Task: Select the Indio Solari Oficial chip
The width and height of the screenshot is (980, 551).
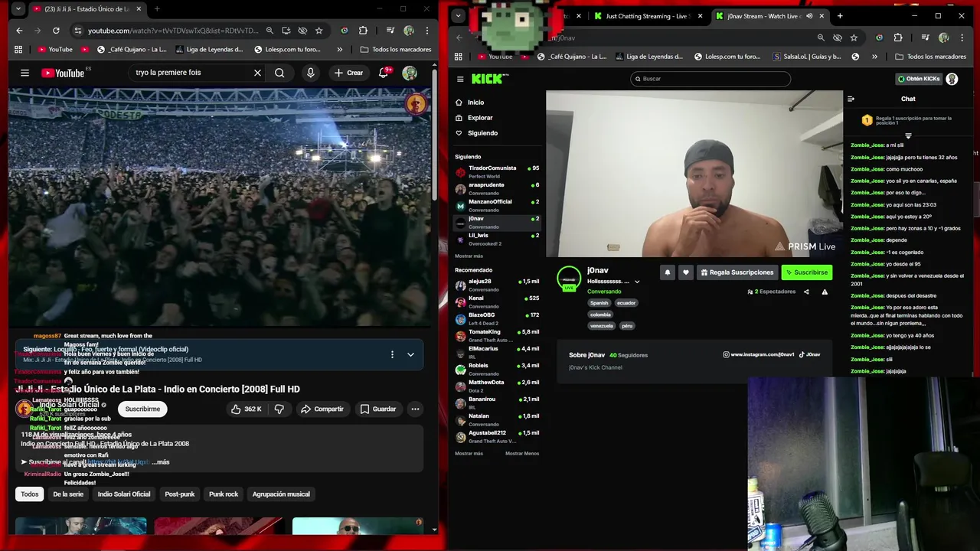Action: pos(124,494)
